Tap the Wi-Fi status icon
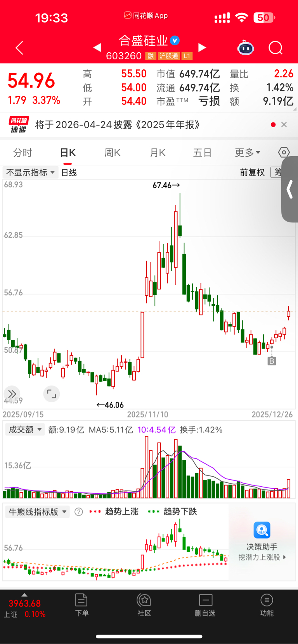The image size is (298, 644). point(242,17)
